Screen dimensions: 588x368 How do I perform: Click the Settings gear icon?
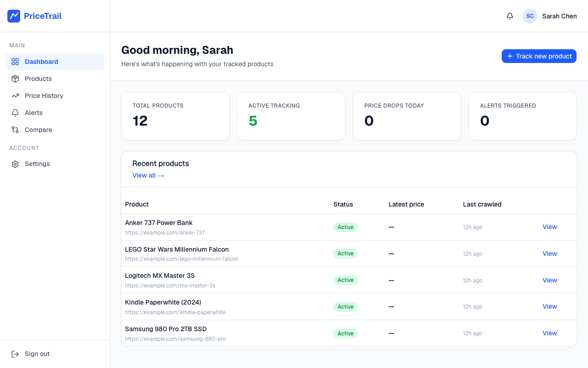15,164
